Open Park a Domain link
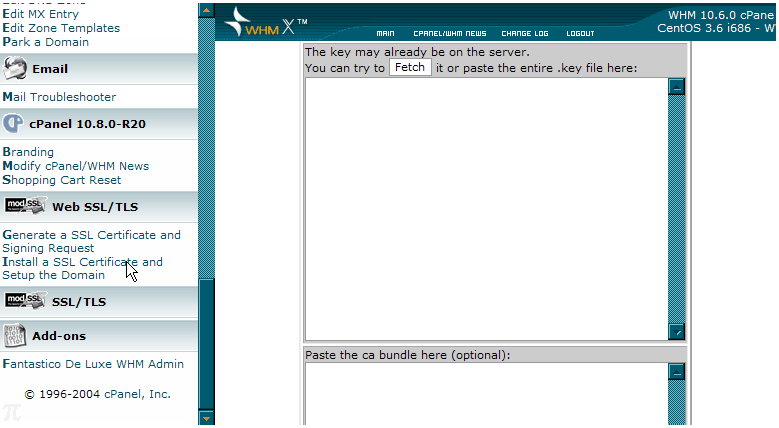 [46, 42]
